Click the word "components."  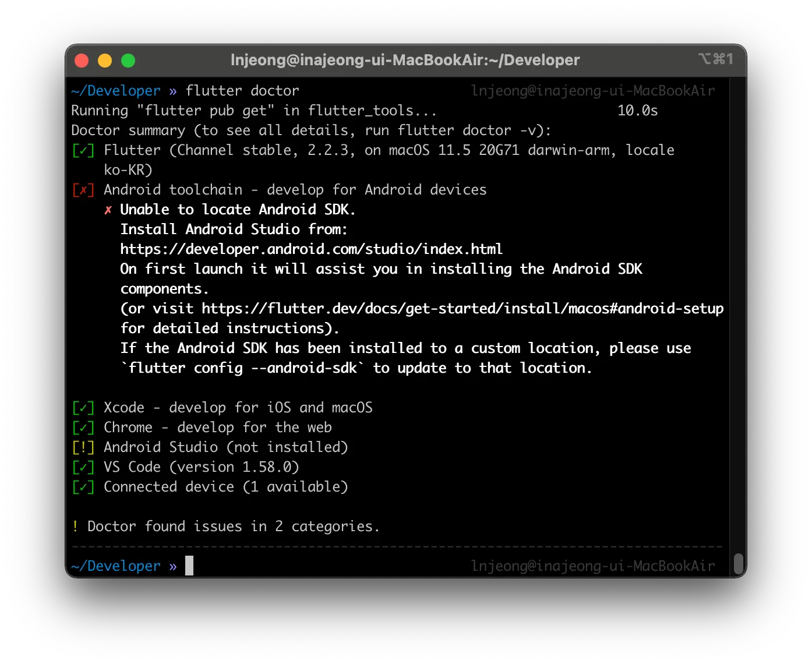point(165,289)
